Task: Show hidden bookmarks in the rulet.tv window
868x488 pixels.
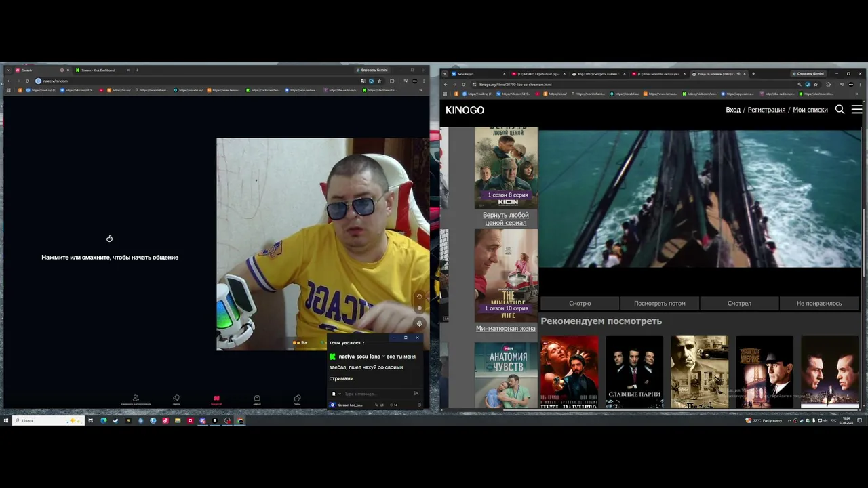Action: click(421, 90)
